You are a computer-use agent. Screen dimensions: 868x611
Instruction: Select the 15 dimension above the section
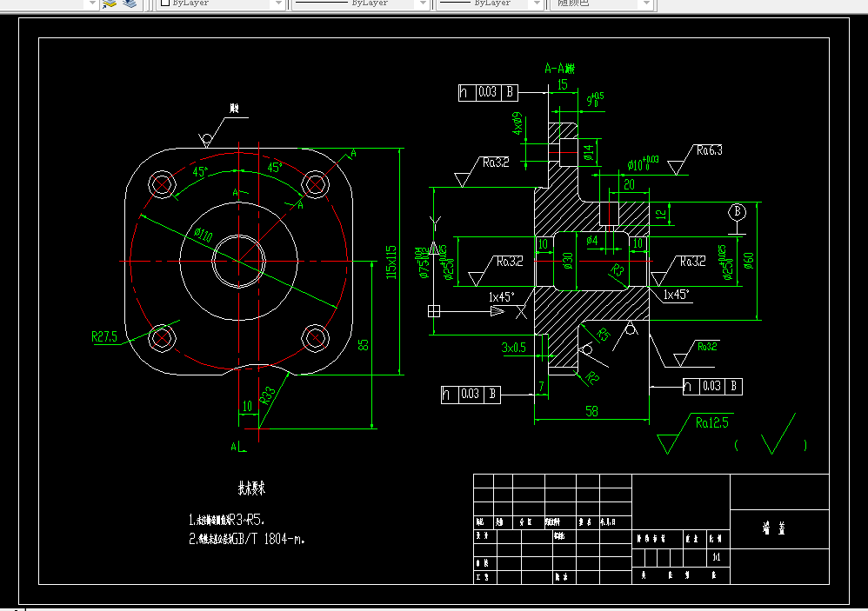pos(563,84)
